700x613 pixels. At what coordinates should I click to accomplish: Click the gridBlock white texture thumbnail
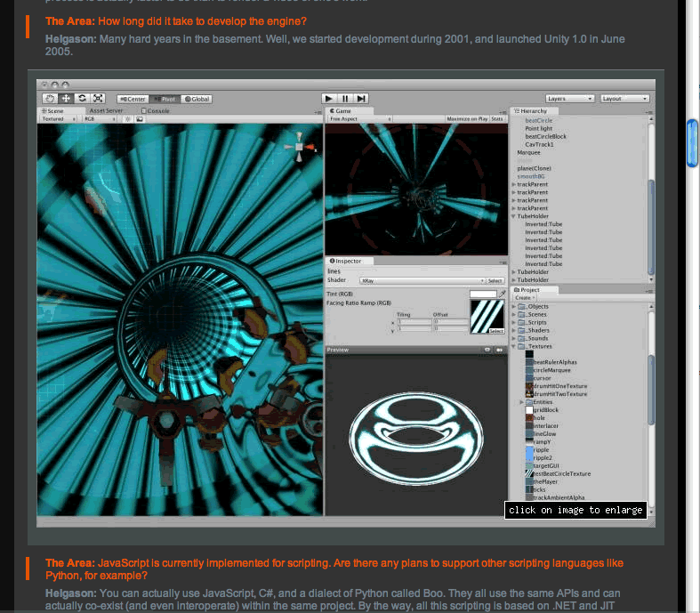(x=529, y=410)
